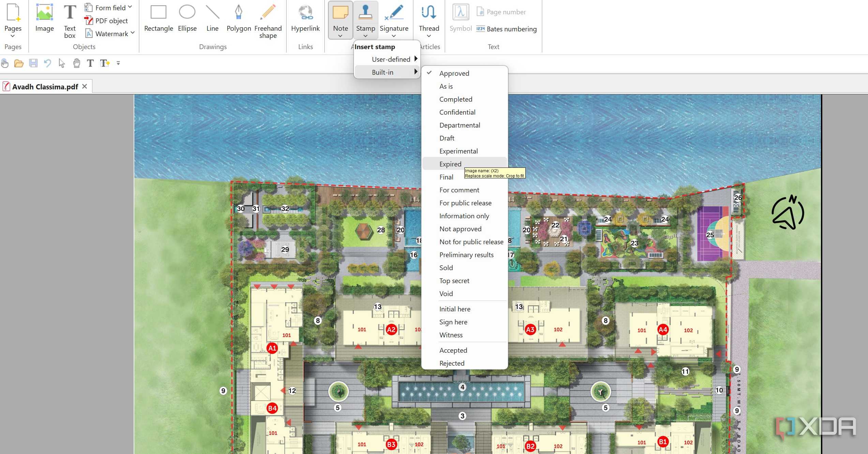
Task: Select the arrow pointer tool in quick toolbar
Action: pos(62,63)
